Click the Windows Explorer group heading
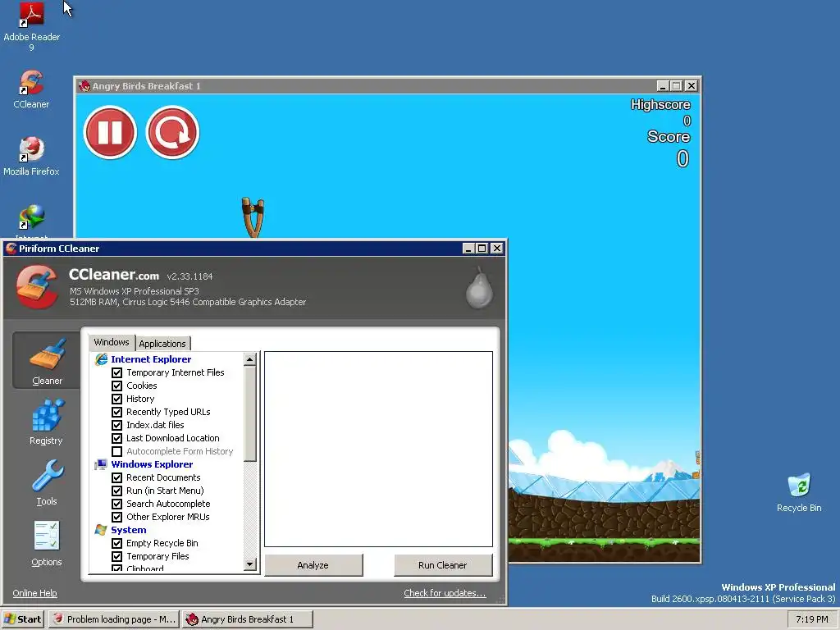Viewport: 840px width, 630px height. click(152, 464)
